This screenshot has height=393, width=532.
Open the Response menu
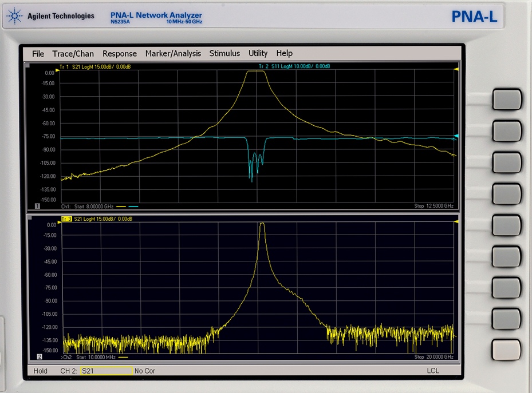pyautogui.click(x=120, y=54)
